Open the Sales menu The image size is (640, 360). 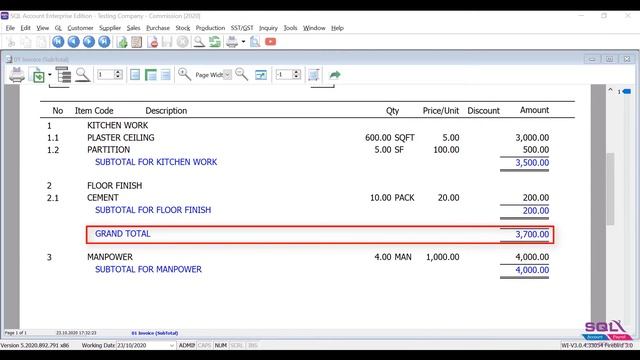tap(133, 28)
